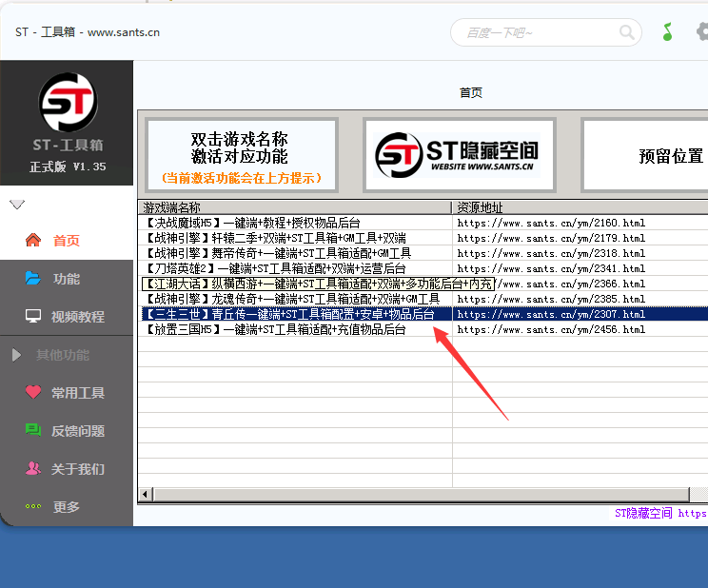Click the 预留位置 banner

(646, 155)
